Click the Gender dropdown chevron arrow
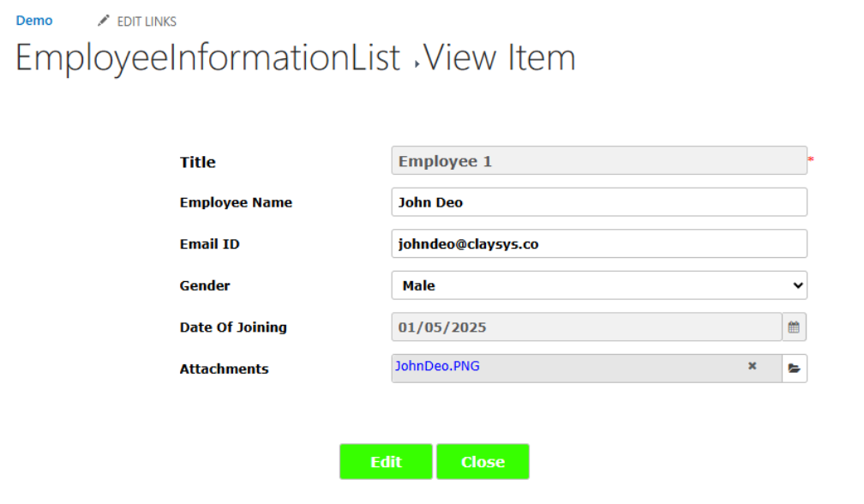864x504 pixels. click(x=797, y=285)
